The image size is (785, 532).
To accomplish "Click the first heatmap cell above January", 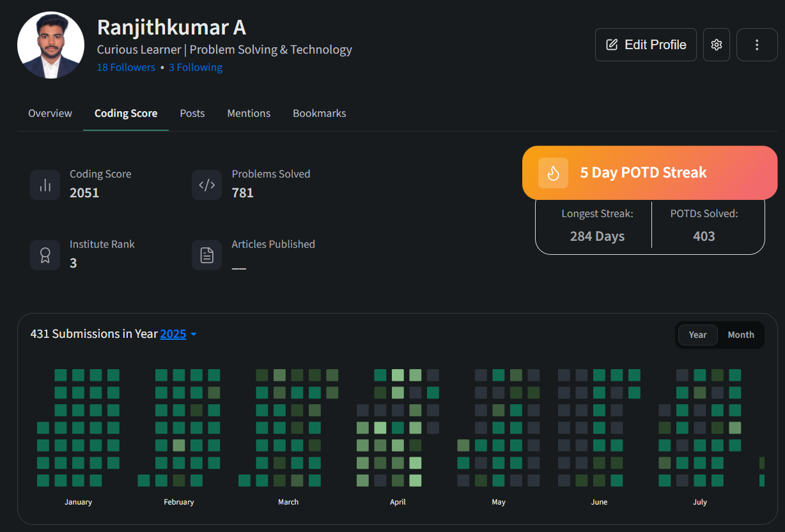I will 61,375.
